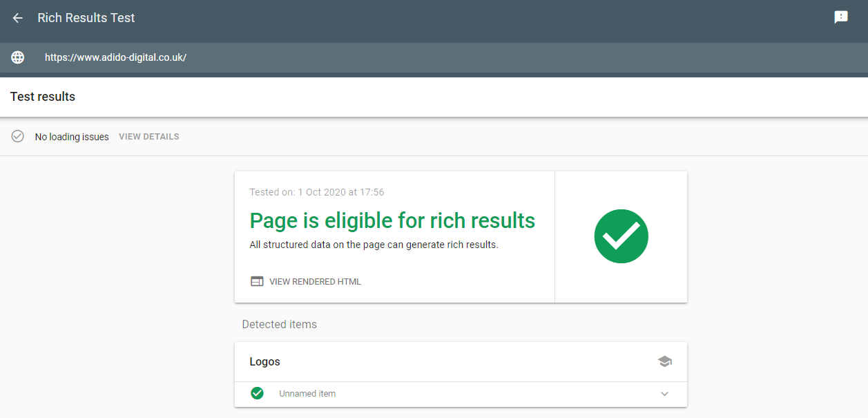Click the globe icon beside the URL
This screenshot has width=868, height=418.
[x=18, y=58]
